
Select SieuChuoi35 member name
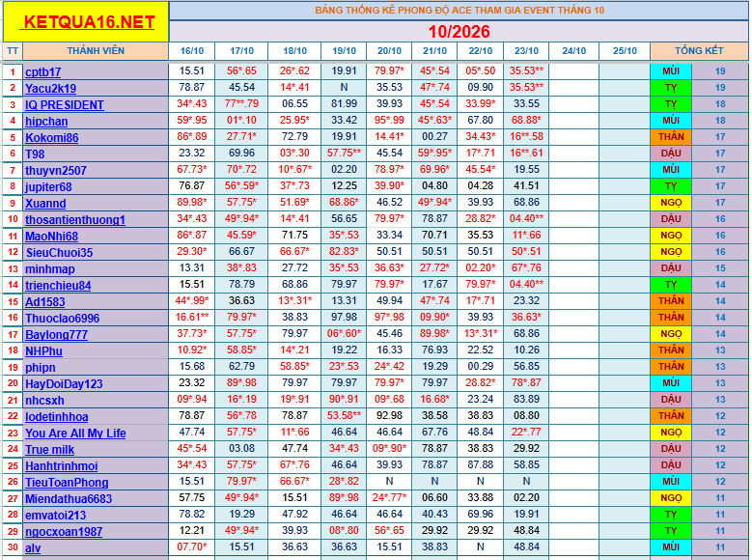[60, 252]
